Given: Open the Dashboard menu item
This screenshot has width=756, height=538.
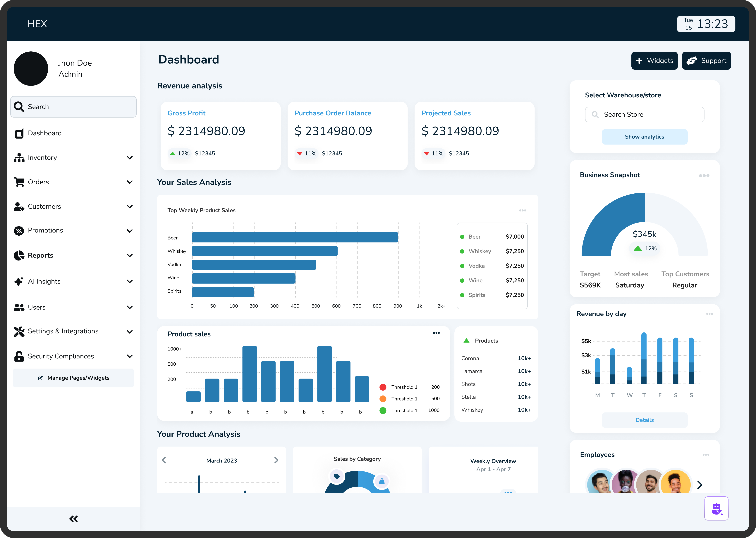Looking at the screenshot, I should [x=44, y=133].
